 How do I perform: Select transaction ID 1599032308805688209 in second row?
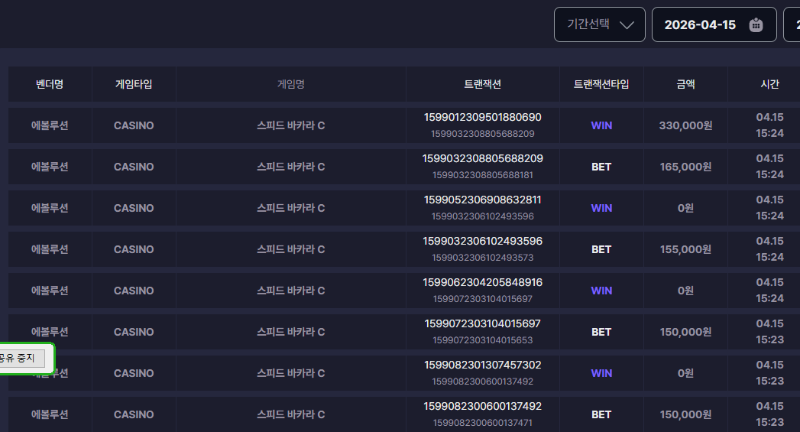point(482,158)
